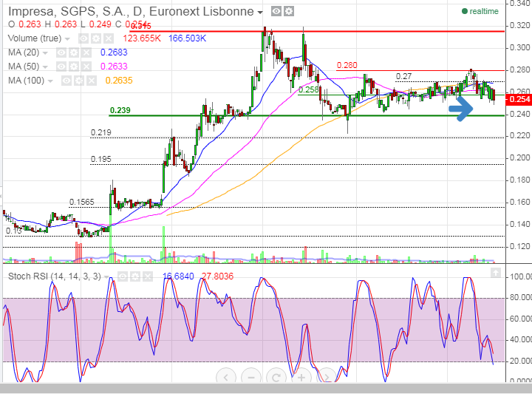Click the 80.000 tick on Stoch RSI axis

519,298
